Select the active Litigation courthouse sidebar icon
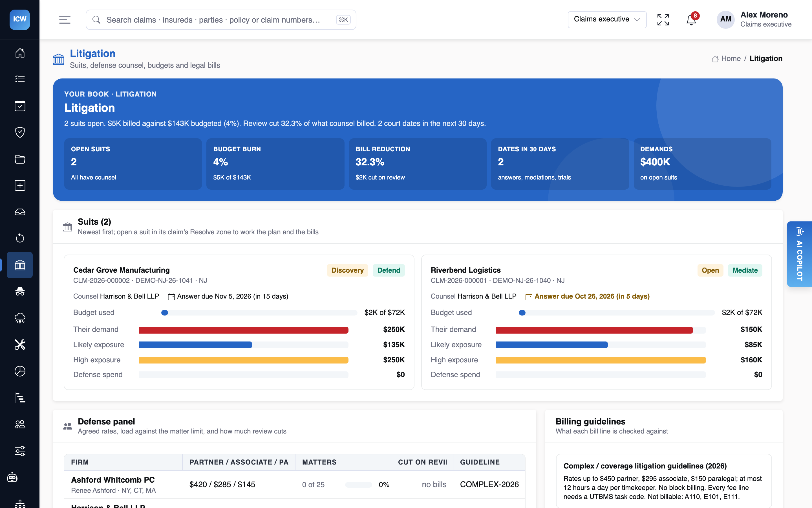The height and width of the screenshot is (508, 812). (20, 265)
